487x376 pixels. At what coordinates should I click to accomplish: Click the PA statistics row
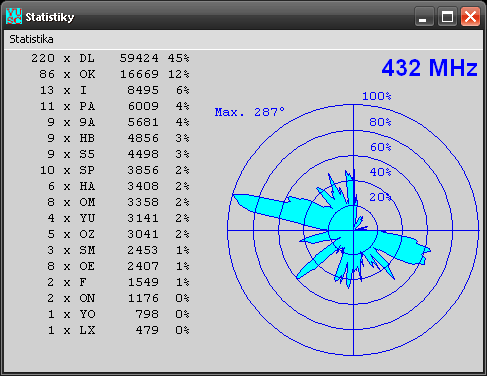point(114,106)
